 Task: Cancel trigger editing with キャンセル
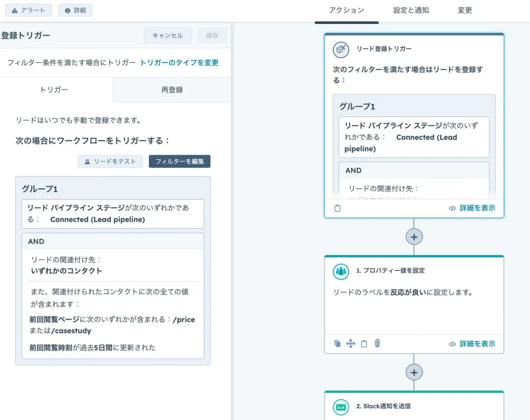(x=167, y=35)
